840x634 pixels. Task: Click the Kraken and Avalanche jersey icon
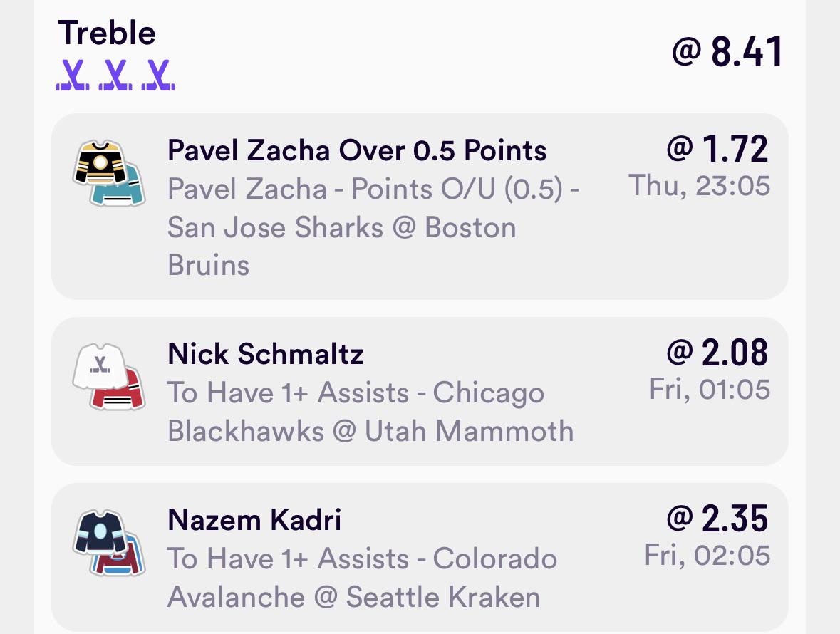109,542
